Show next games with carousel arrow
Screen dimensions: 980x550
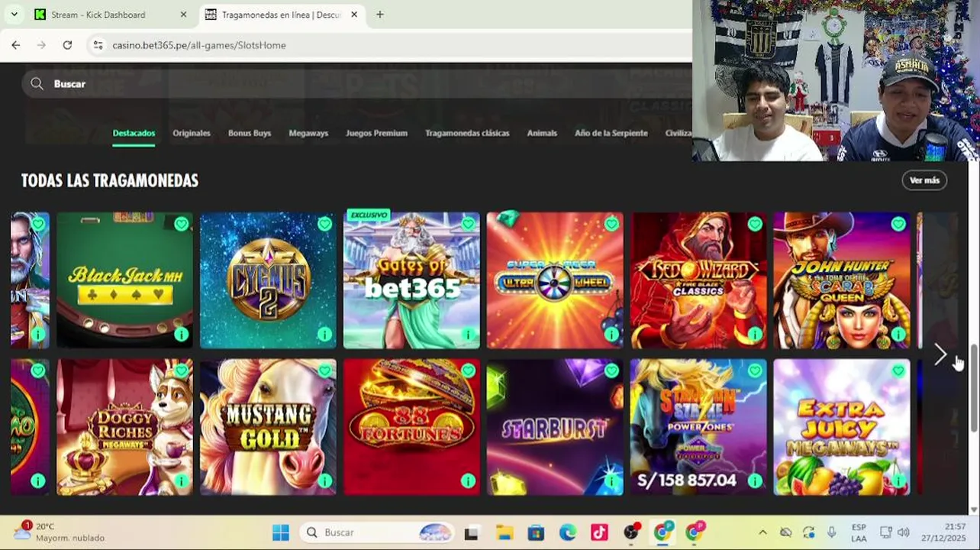940,354
